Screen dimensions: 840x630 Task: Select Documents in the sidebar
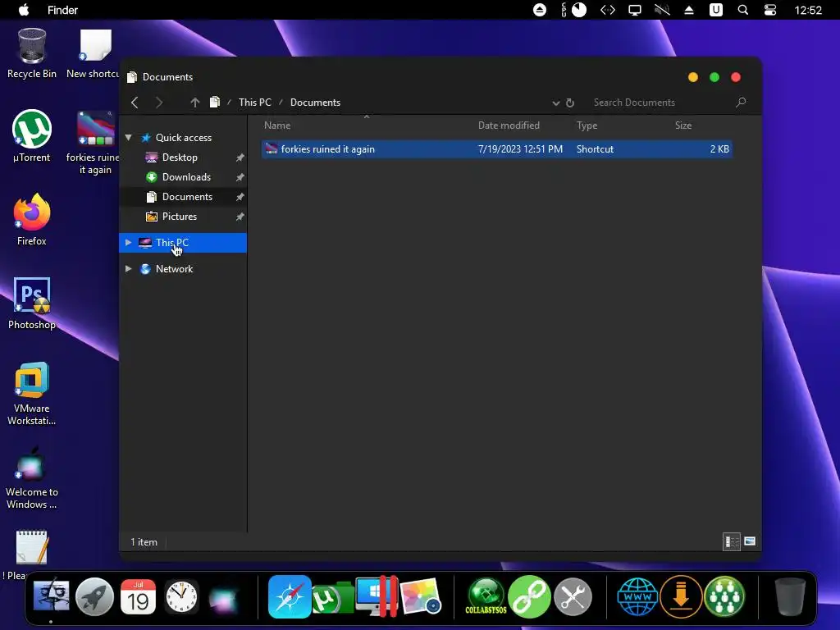pos(187,197)
